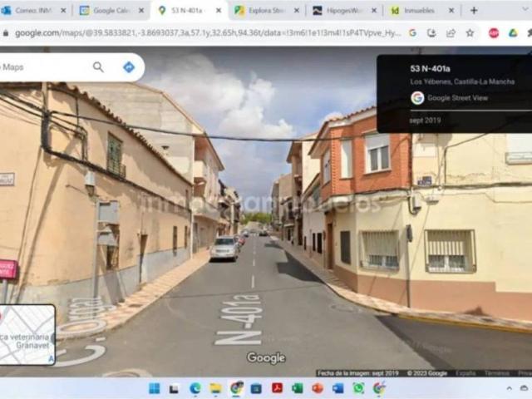
Task: Click the España footer link
Action: (x=465, y=373)
